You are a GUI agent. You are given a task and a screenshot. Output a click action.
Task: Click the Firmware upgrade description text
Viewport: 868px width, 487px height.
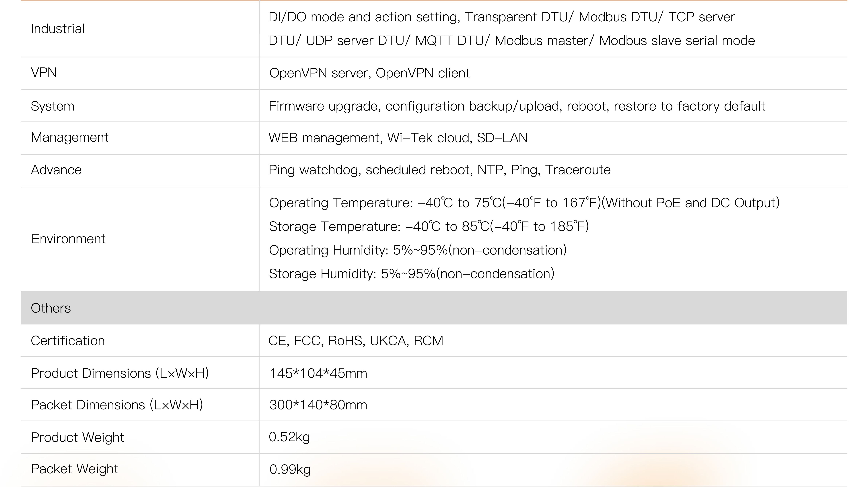[x=517, y=106]
